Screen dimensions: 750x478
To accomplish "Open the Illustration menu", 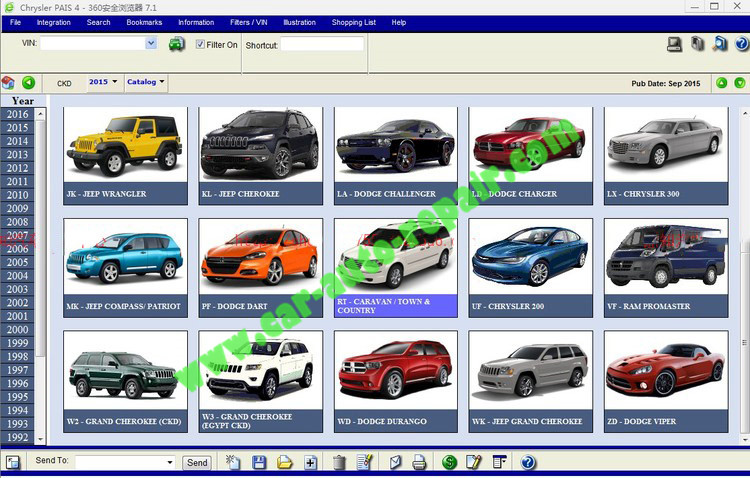I will tap(299, 22).
